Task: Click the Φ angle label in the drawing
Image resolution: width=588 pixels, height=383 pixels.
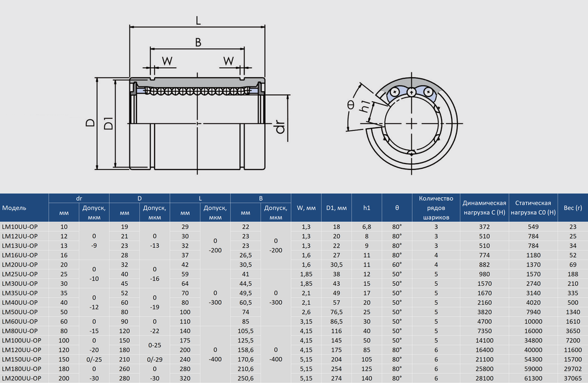Action: 350,105
